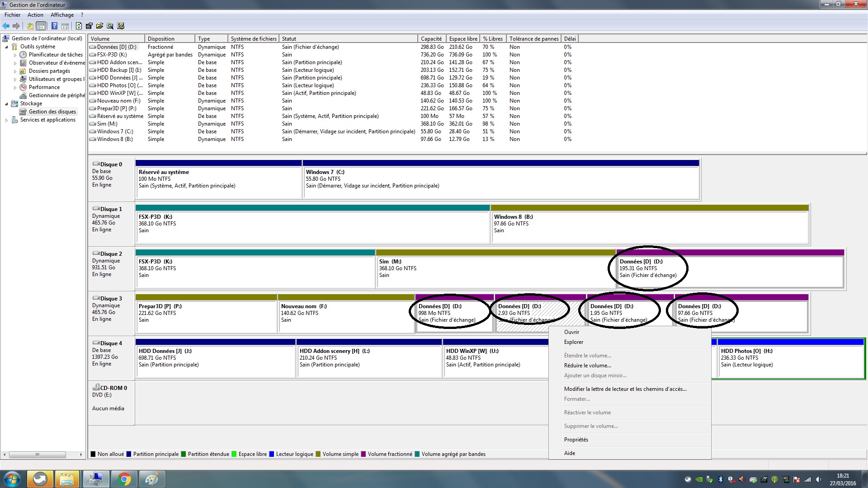The width and height of the screenshot is (868, 488).
Task: Select the Prepar3D [P] (P:) partition block
Action: coord(206,314)
